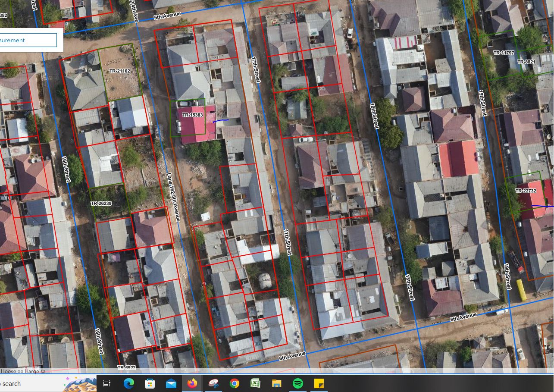Open Excel from the taskbar

click(255, 383)
